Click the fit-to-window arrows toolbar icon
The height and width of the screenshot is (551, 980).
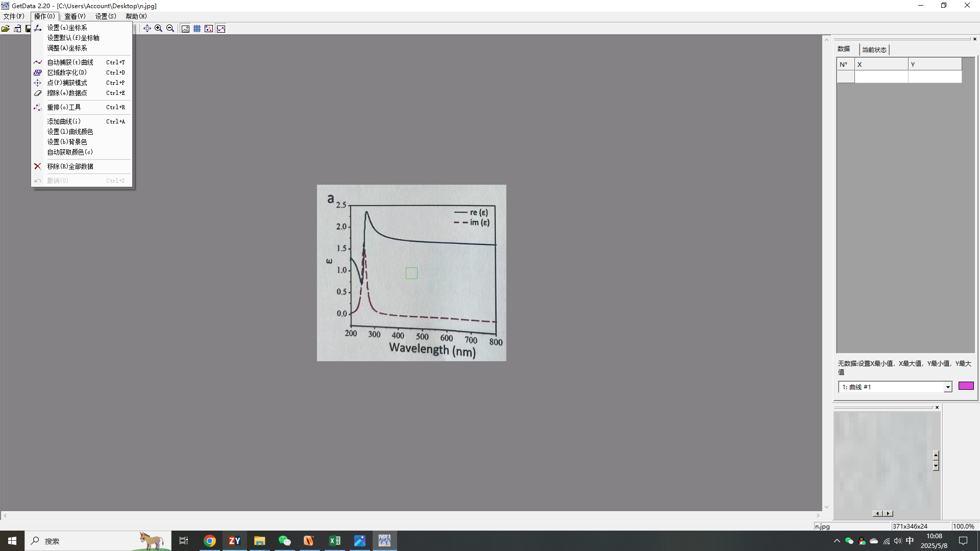[x=147, y=29]
